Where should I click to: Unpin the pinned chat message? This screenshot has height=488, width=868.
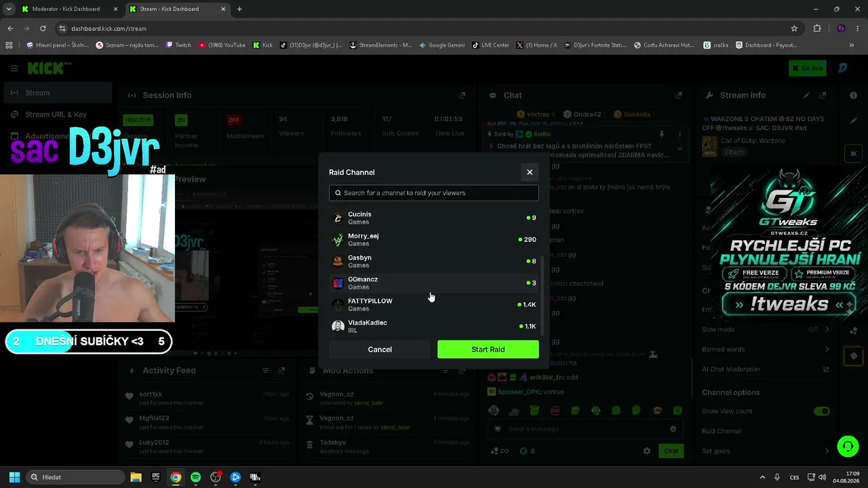662,134
